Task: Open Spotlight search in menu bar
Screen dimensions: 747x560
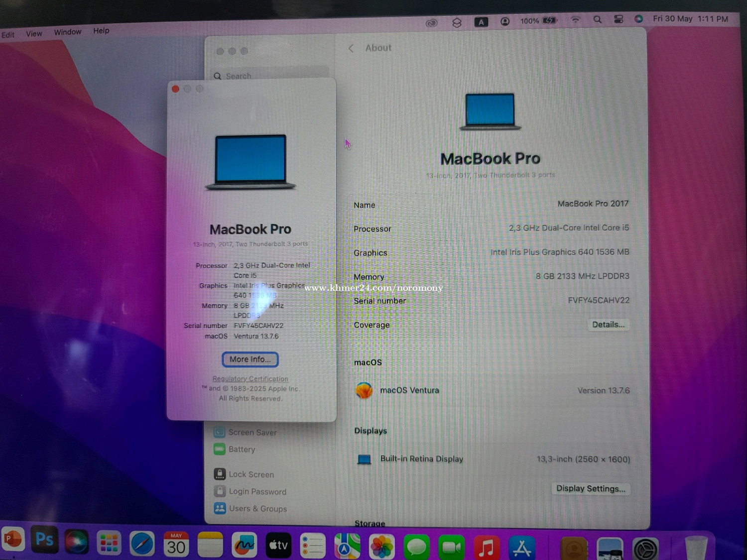Action: point(597,19)
